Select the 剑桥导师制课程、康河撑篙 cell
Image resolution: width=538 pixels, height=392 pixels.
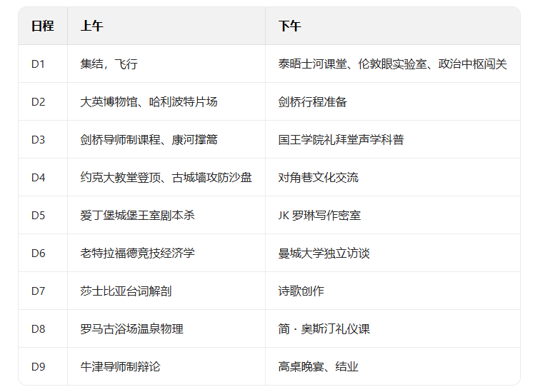tap(149, 140)
